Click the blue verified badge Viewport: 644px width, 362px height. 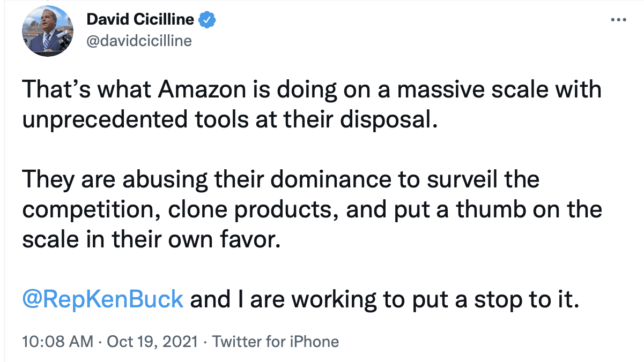[208, 20]
